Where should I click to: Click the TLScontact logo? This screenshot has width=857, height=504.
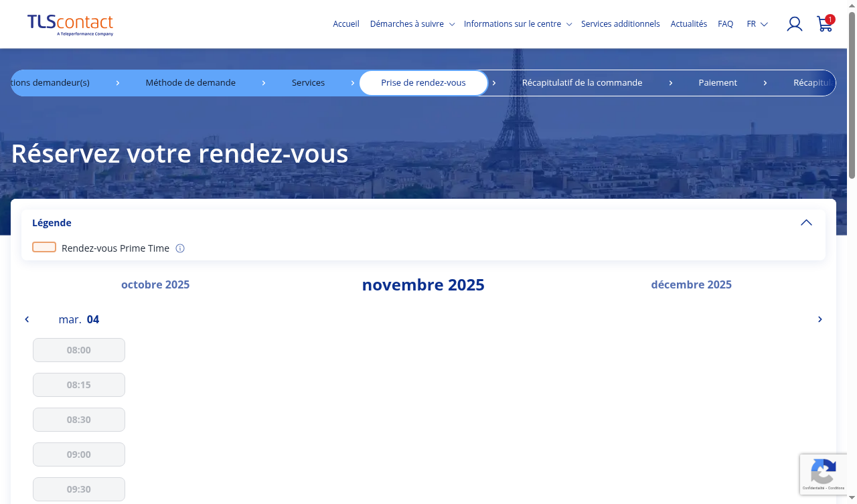[70, 24]
